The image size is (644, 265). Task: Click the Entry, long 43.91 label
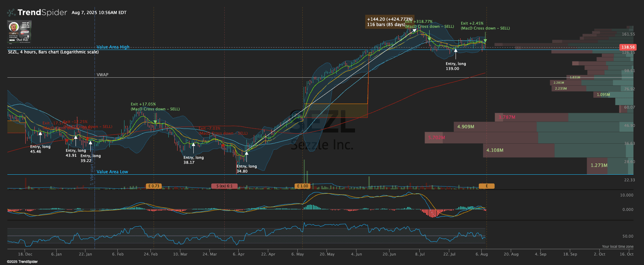[x=76, y=153]
